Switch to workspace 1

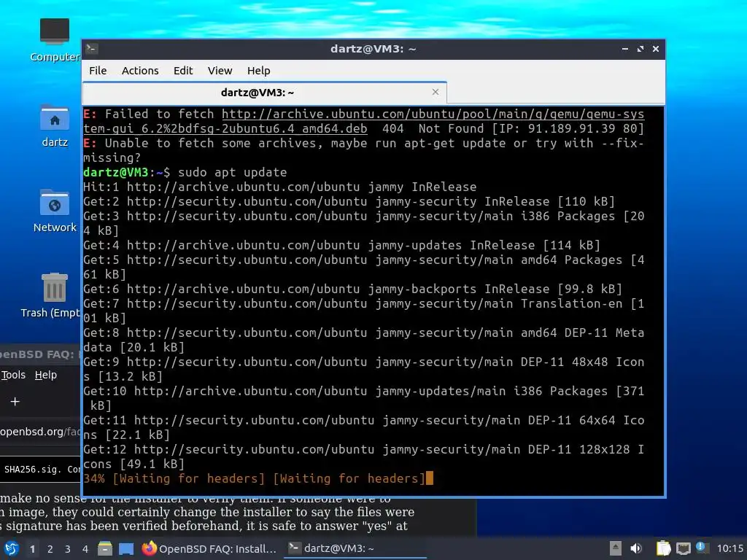pyautogui.click(x=32, y=549)
